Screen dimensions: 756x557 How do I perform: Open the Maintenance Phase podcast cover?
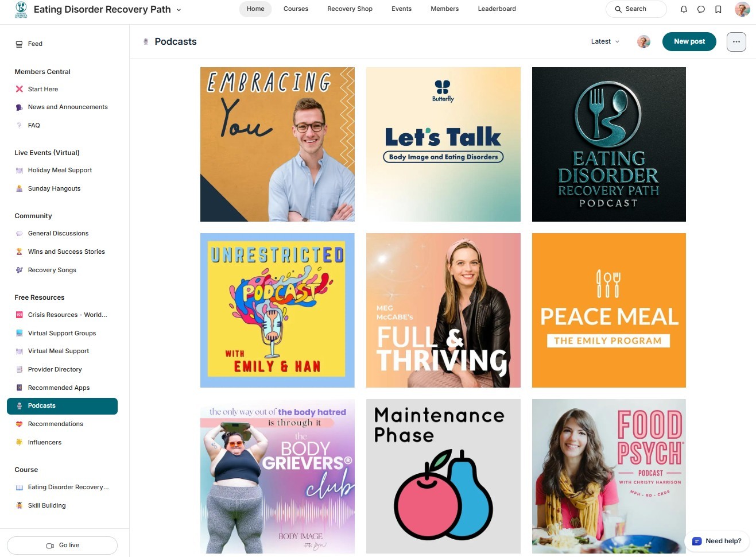pos(443,476)
